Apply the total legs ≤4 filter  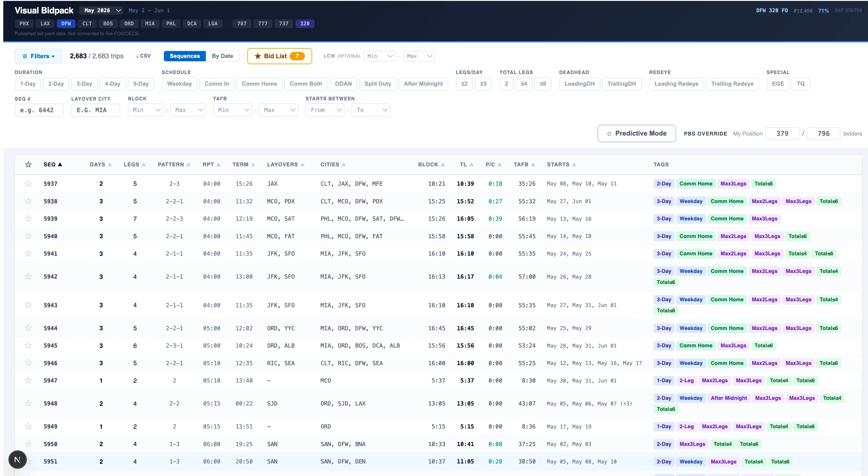point(524,84)
